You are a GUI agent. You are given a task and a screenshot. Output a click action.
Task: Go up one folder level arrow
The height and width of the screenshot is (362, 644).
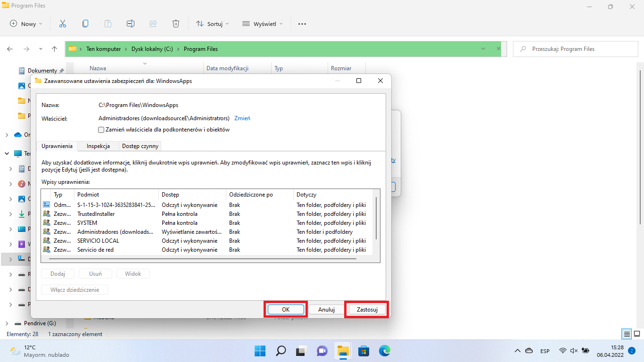pyautogui.click(x=55, y=49)
